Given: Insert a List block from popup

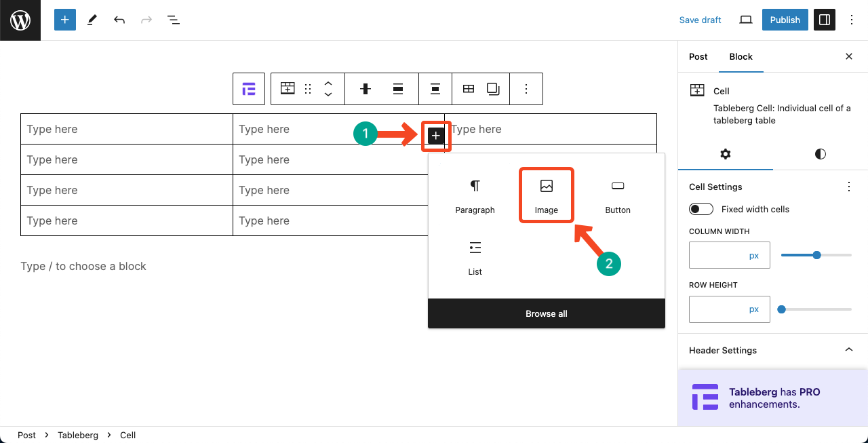Looking at the screenshot, I should pos(475,258).
